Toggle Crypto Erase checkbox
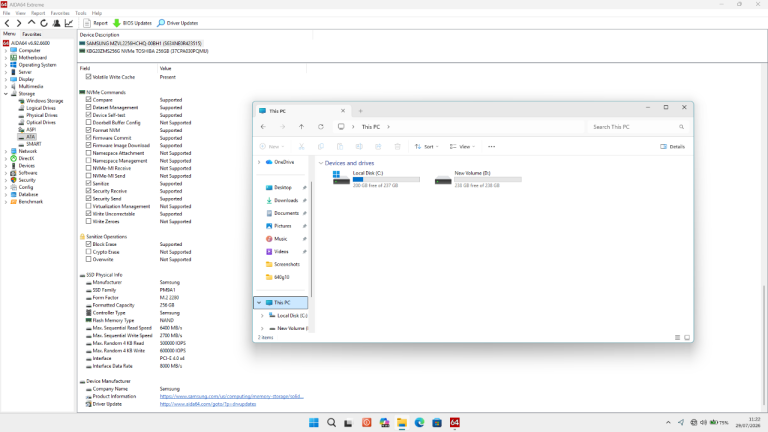Screen dimensions: 768x432 coord(89,252)
